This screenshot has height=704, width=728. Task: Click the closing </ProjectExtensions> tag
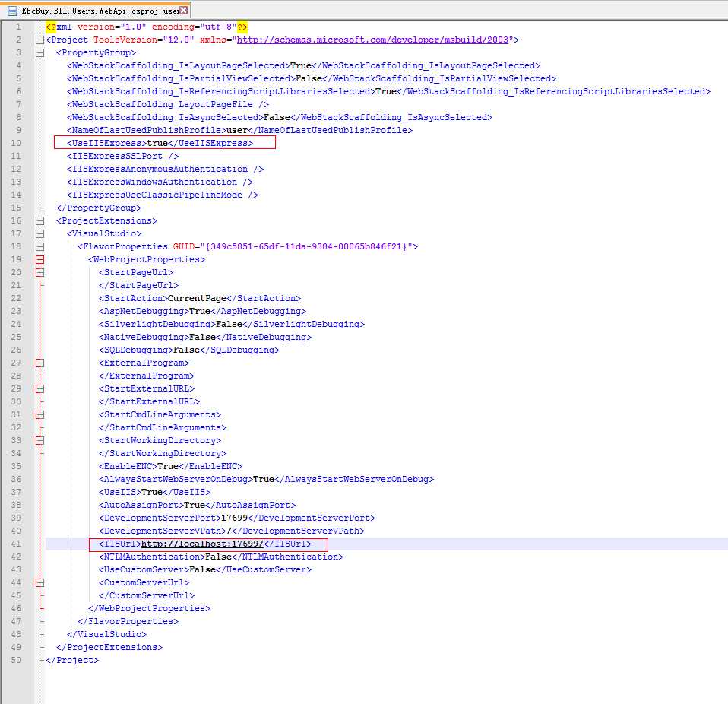point(109,647)
